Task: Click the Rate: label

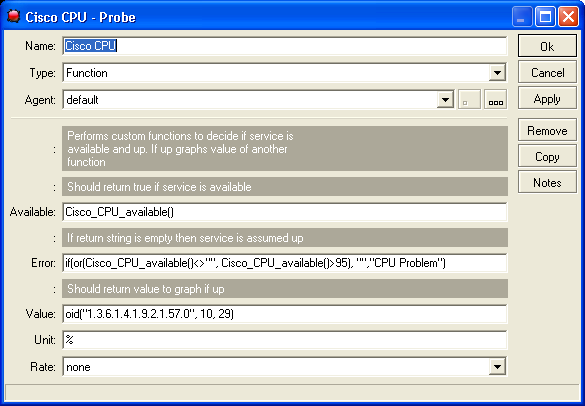Action: (x=43, y=367)
